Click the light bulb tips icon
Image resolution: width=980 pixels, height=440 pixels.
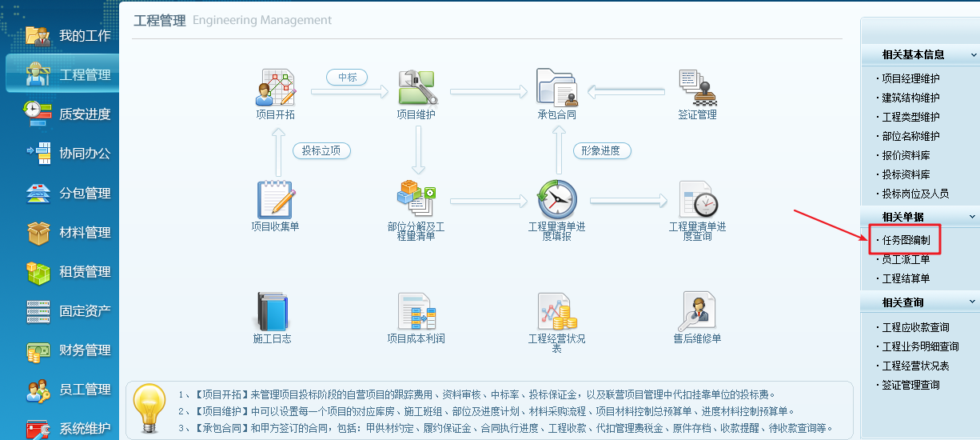[x=149, y=406]
